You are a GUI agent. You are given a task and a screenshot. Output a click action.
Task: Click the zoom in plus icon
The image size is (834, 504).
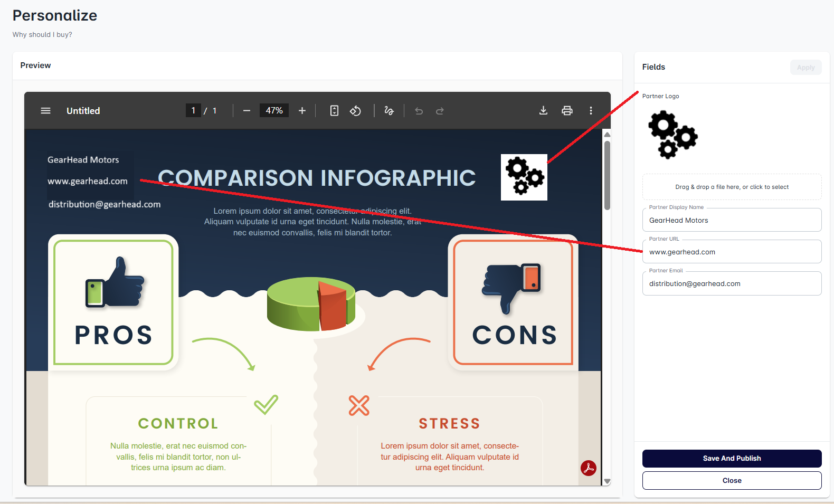(x=302, y=111)
